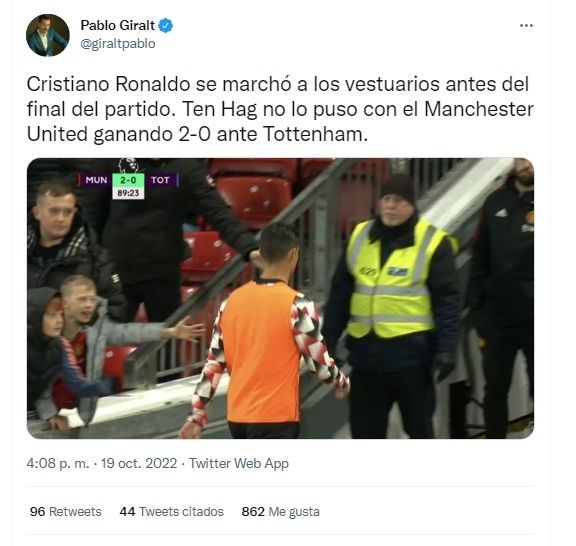The image size is (576, 546).
Task: Open the @giraltpablo handle link
Action: [x=118, y=44]
